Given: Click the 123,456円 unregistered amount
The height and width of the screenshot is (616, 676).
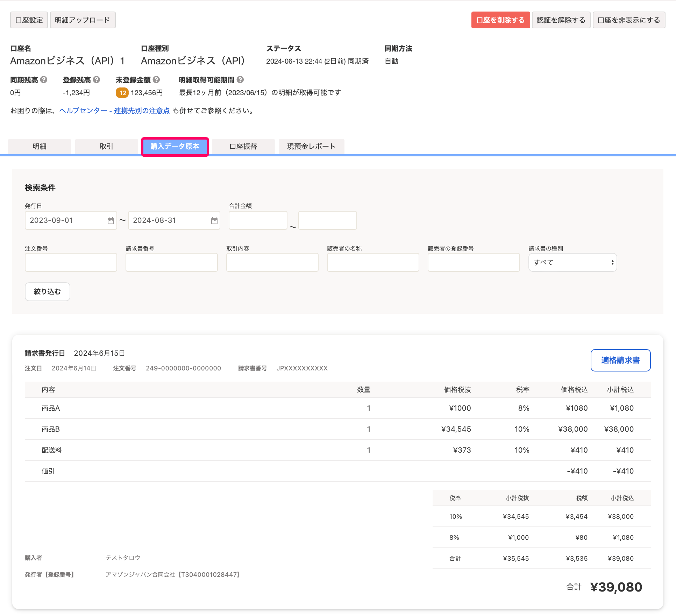Looking at the screenshot, I should [x=147, y=93].
